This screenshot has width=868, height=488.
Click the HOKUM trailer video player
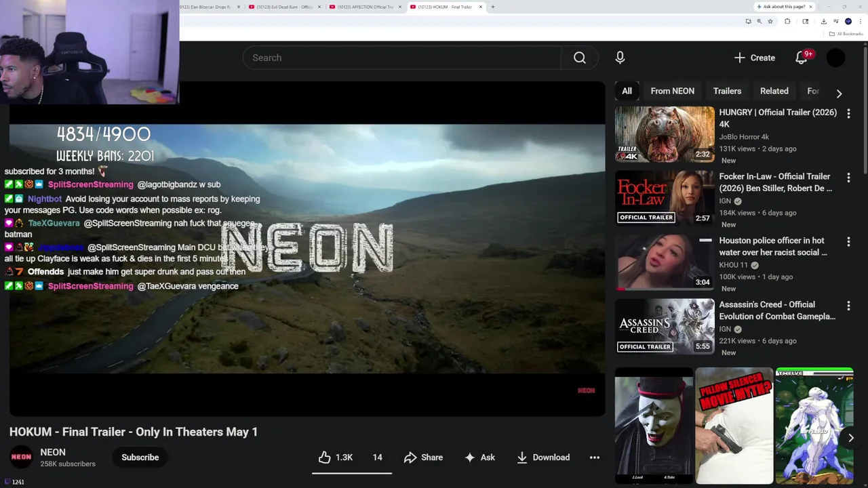pos(307,249)
